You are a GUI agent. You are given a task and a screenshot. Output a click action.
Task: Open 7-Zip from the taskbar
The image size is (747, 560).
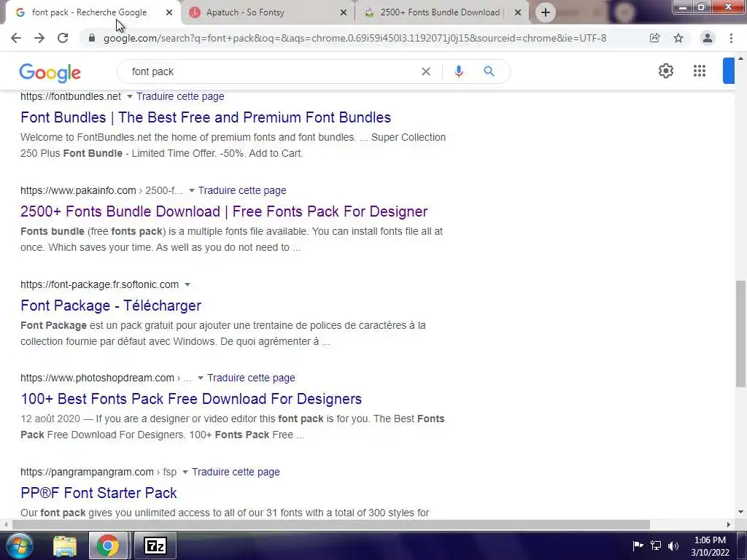[x=155, y=545]
